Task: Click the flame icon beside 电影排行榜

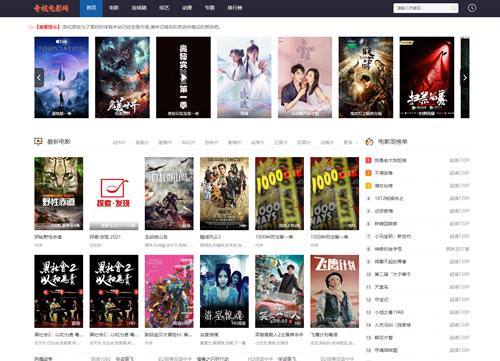Action: coord(369,142)
